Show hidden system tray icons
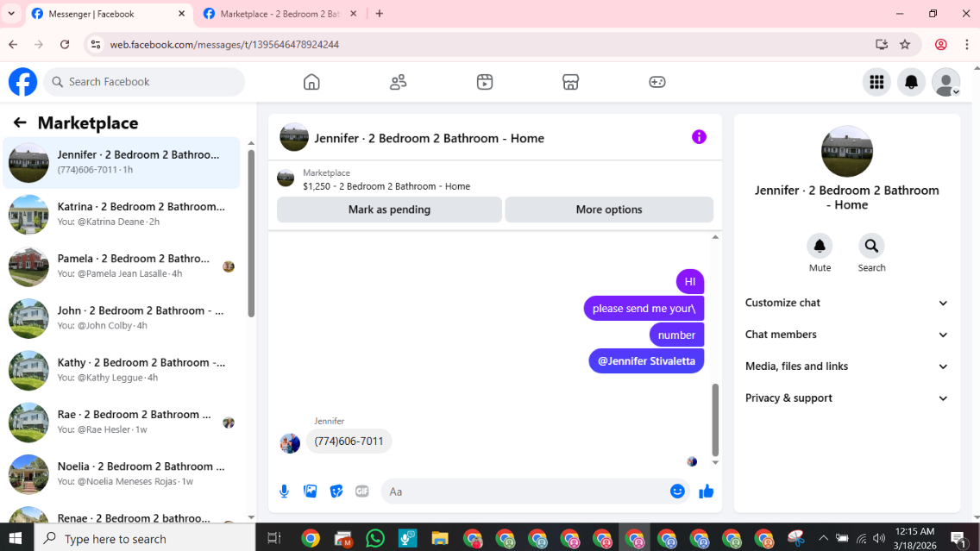Viewport: 980px width, 551px height. tap(823, 538)
